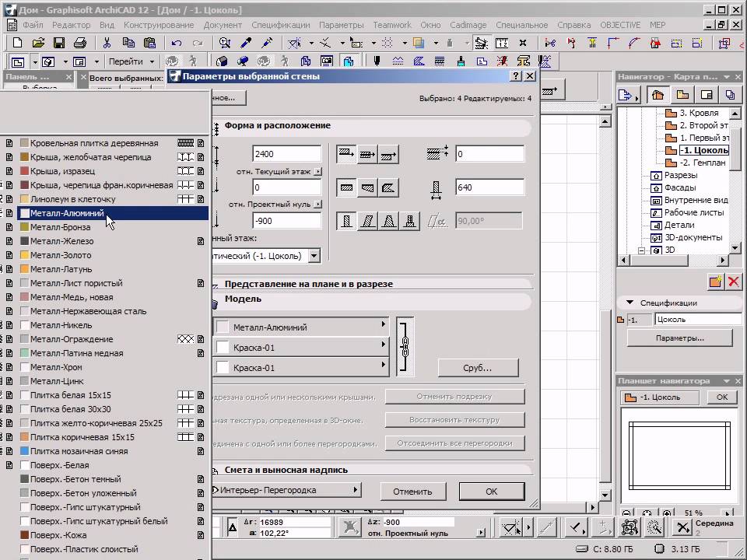Select 1. Первый этаж in Navigator tree

point(699,138)
